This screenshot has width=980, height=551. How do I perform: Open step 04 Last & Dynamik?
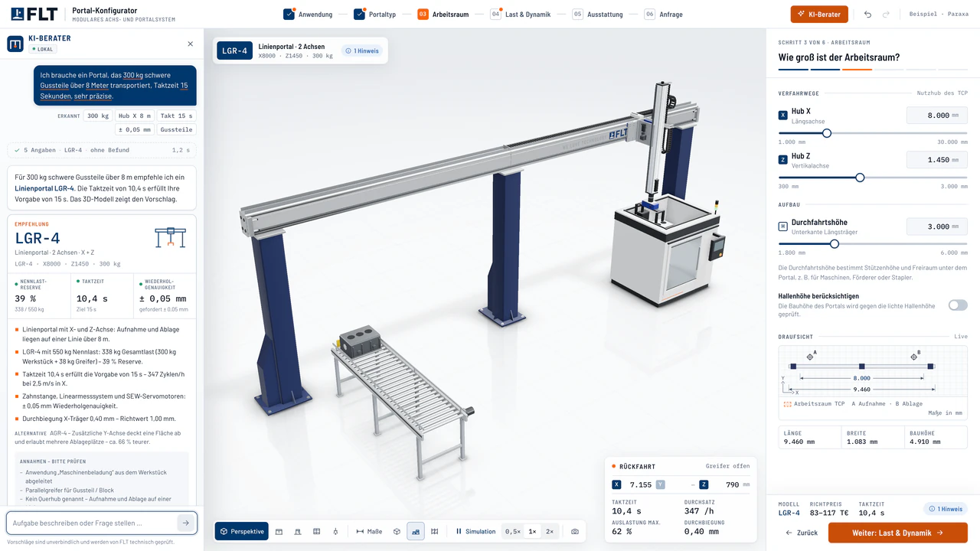tap(521, 14)
